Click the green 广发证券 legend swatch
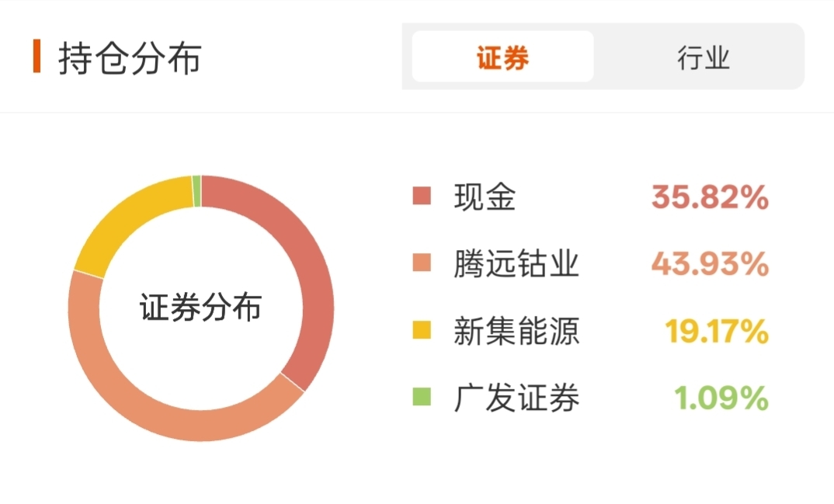The height and width of the screenshot is (504, 834). click(x=422, y=397)
